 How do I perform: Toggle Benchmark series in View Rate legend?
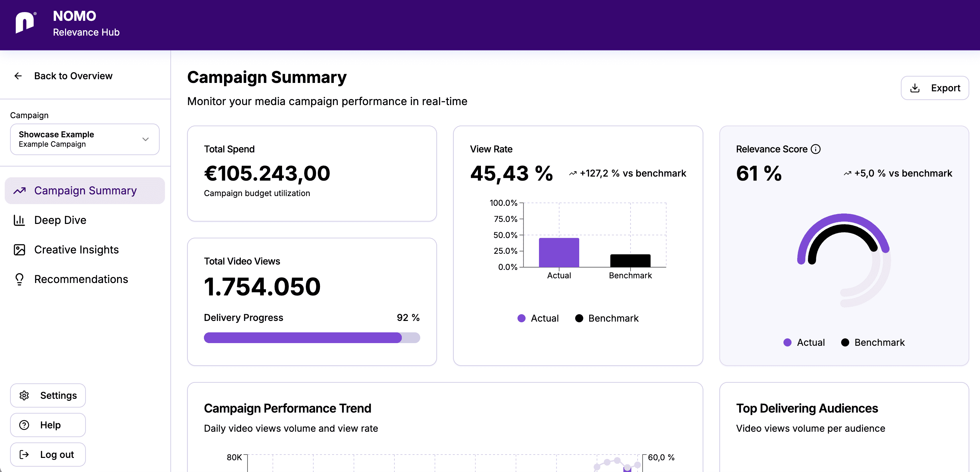(x=606, y=318)
